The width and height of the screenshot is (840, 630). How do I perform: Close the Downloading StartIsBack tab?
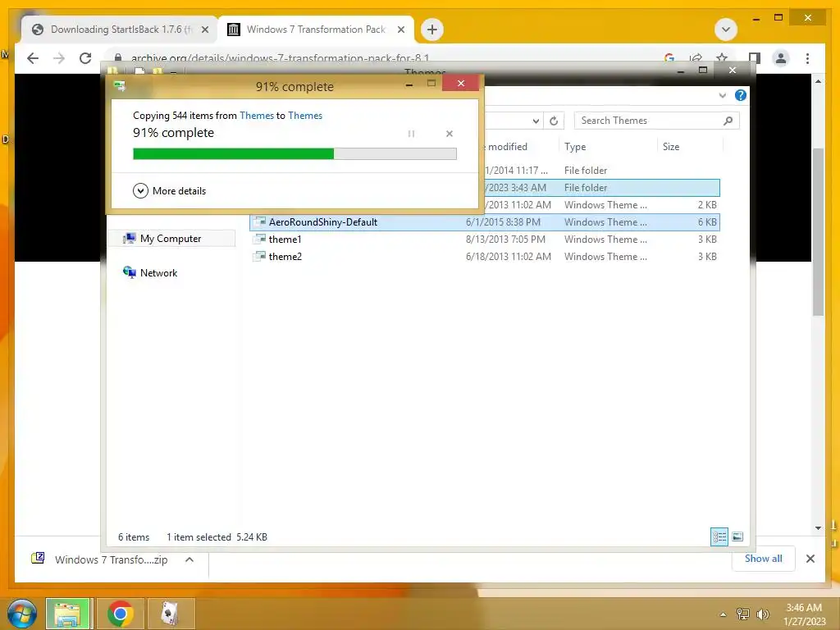(204, 30)
